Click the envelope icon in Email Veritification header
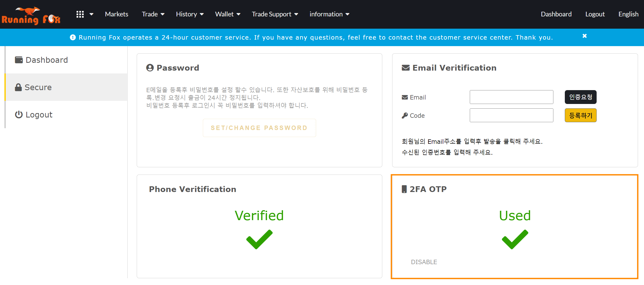Viewport: 644px width, 285px height. pos(405,67)
